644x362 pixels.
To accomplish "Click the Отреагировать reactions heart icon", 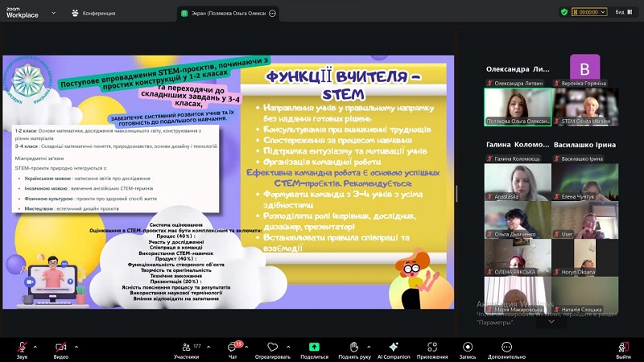I will 272,346.
